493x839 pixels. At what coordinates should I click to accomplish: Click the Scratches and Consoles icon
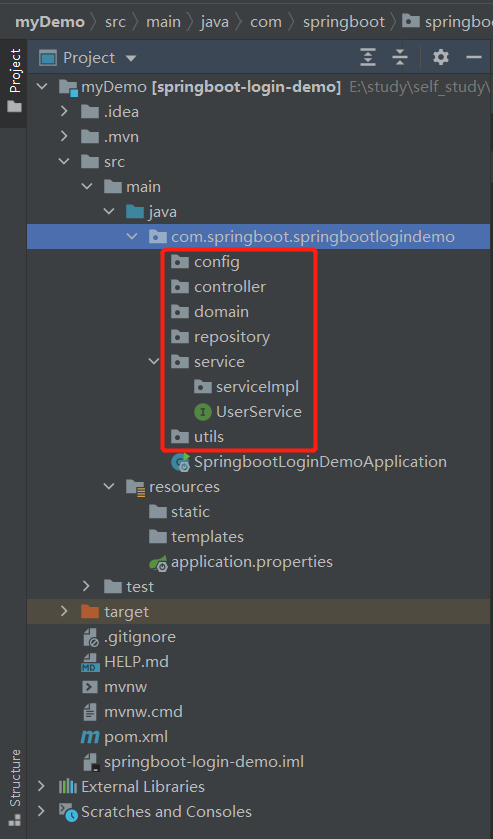(68, 812)
